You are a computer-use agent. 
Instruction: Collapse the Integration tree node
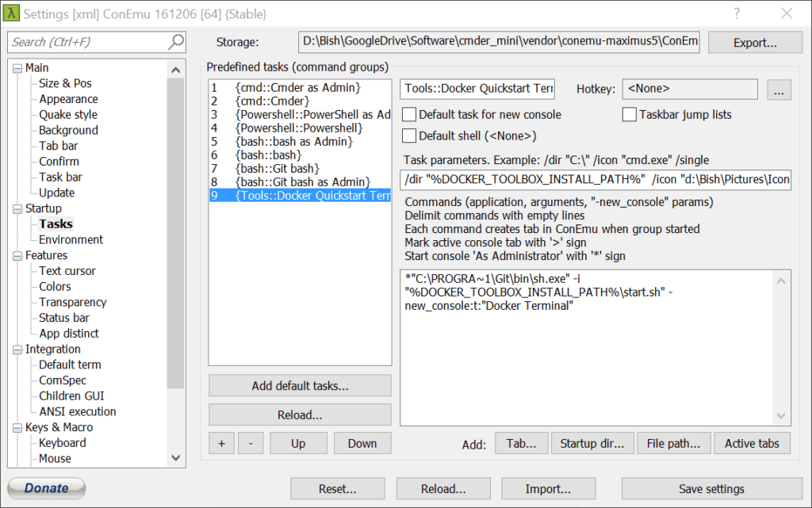pos(17,349)
